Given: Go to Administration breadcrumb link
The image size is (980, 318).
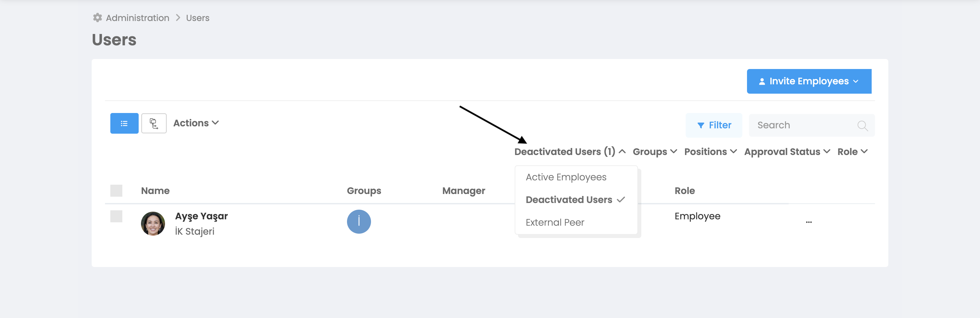Looking at the screenshot, I should tap(137, 18).
